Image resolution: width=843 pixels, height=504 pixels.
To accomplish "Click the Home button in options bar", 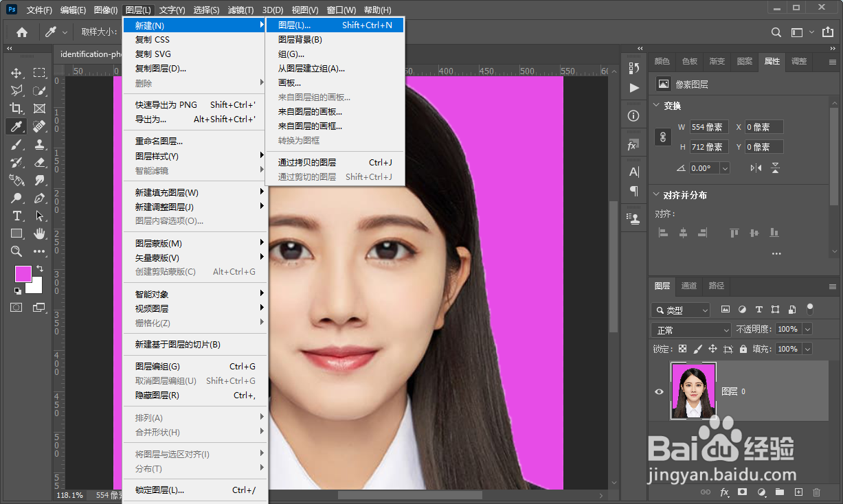I will pyautogui.click(x=22, y=32).
